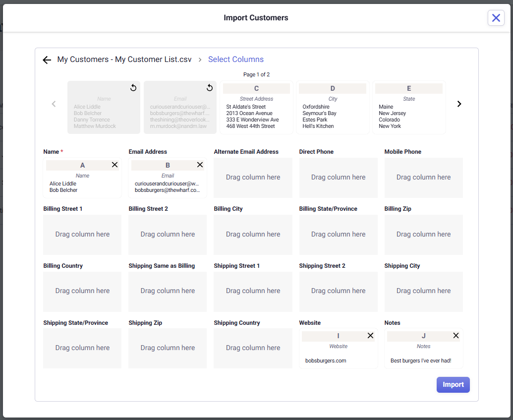This screenshot has width=513, height=420.
Task: Remove column B from Email Address field
Action: tap(200, 165)
